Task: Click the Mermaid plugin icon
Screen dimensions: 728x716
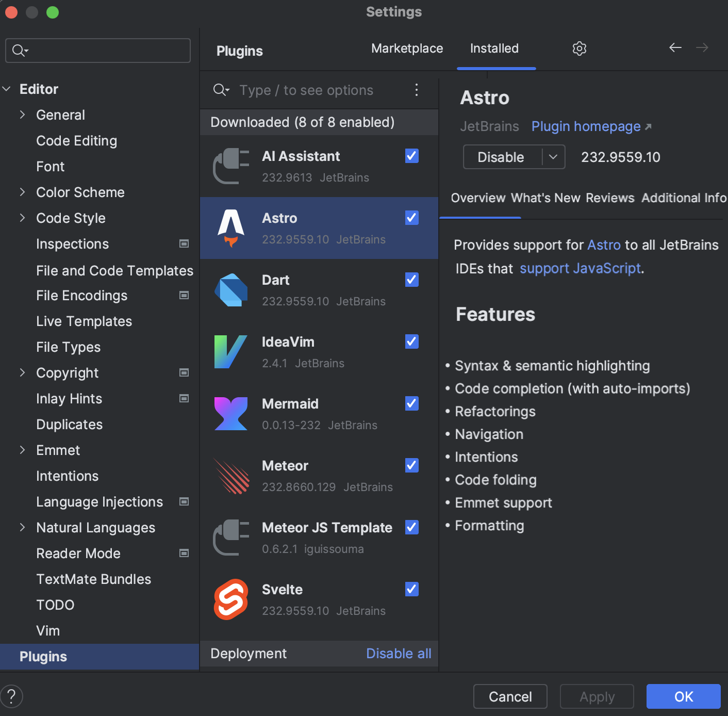Action: pos(230,414)
